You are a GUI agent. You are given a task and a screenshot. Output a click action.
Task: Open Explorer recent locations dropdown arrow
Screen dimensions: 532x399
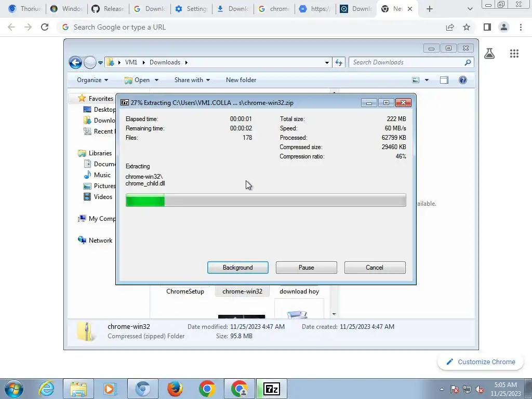click(100, 63)
